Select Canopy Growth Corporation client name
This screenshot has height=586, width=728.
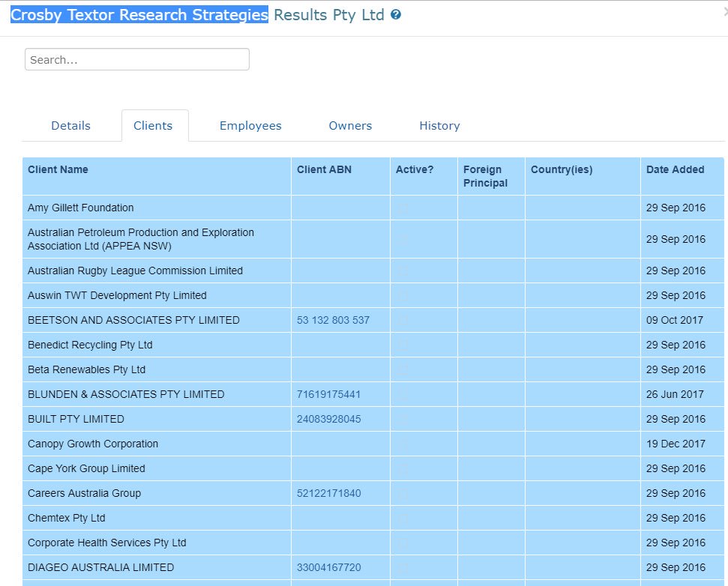click(93, 444)
